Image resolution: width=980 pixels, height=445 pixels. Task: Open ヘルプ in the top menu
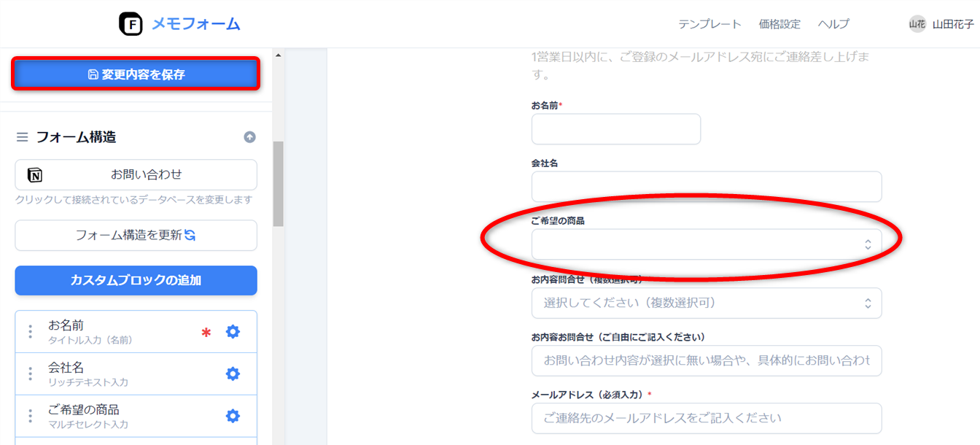click(833, 24)
